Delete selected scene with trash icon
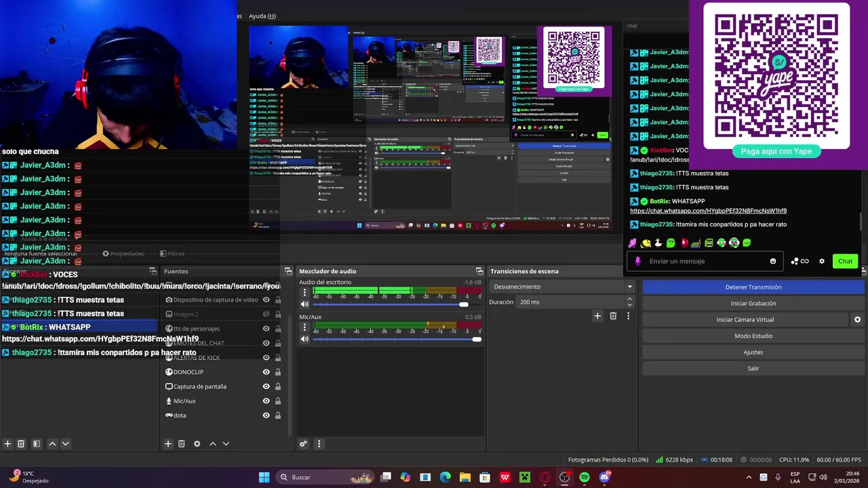Viewport: 868px width, 488px height. click(21, 444)
